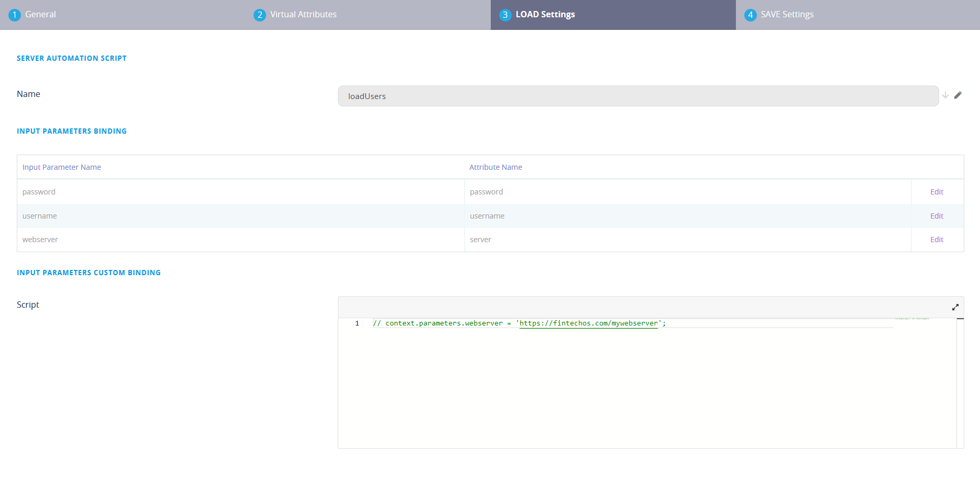Click line 1 of the custom binding script
Screen dimensions: 980x477
coord(519,323)
